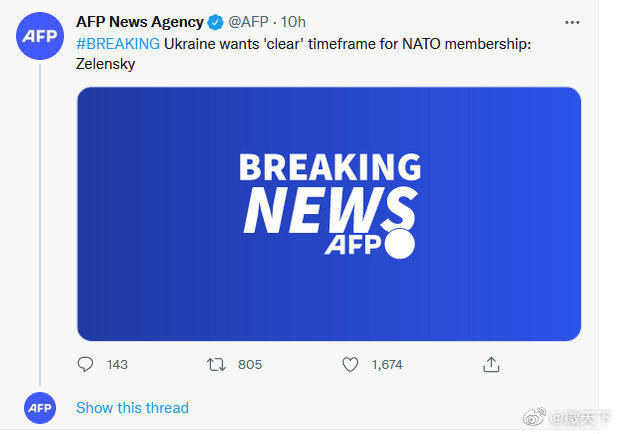Open the Breaking News image card
The image size is (619, 434).
[x=329, y=213]
